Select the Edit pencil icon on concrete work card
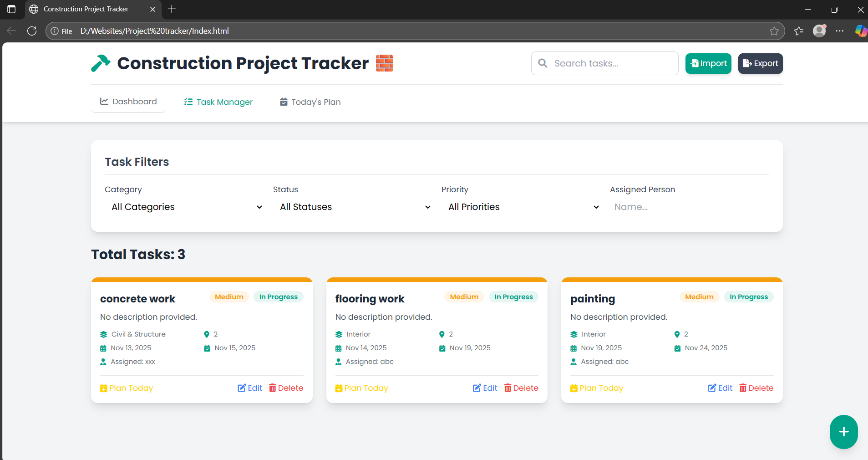868x460 pixels. tap(241, 388)
